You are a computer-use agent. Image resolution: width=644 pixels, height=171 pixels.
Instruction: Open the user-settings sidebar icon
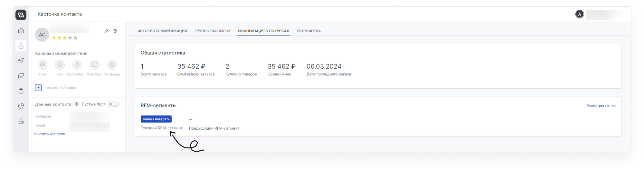(x=21, y=121)
